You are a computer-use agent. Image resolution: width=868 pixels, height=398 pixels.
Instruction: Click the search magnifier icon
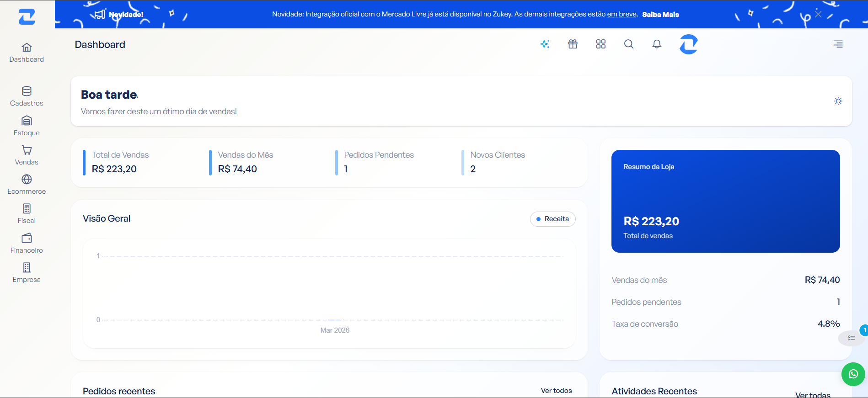pos(629,44)
